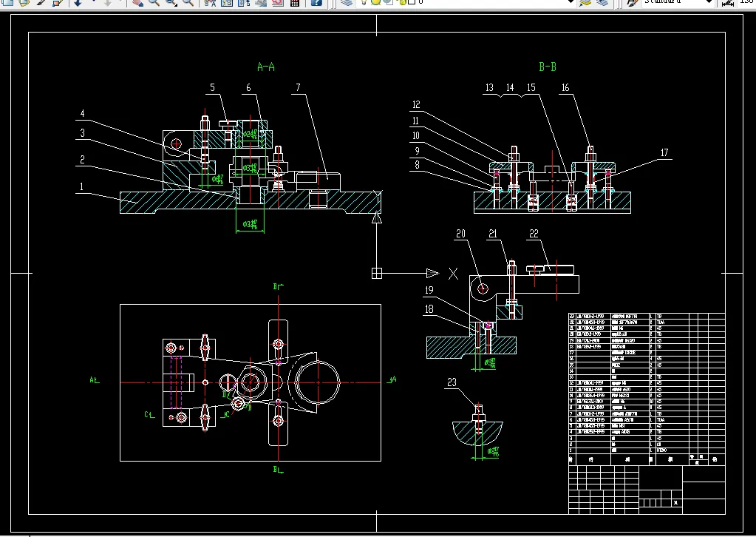Select part balloon number 9
This screenshot has width=756, height=537.
[x=417, y=151]
